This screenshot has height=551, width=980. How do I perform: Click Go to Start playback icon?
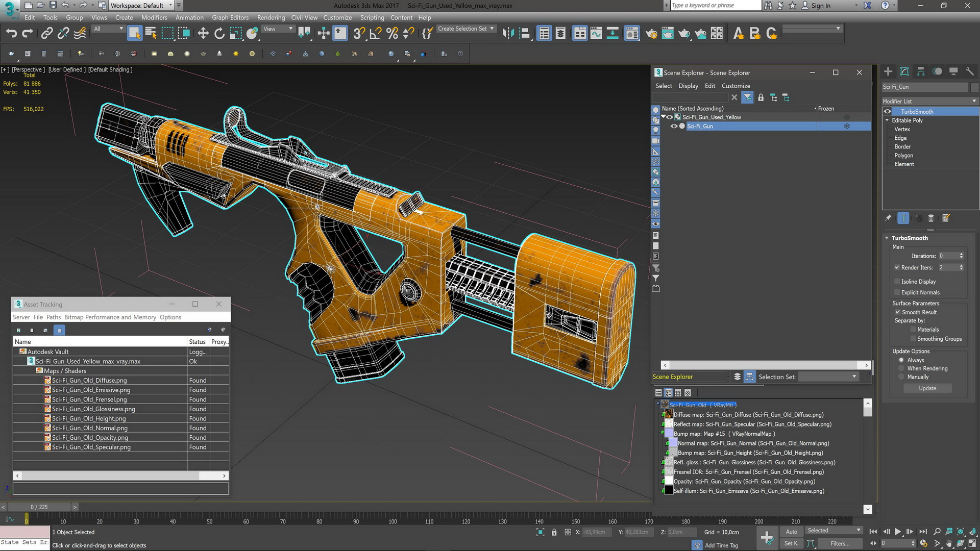click(873, 532)
